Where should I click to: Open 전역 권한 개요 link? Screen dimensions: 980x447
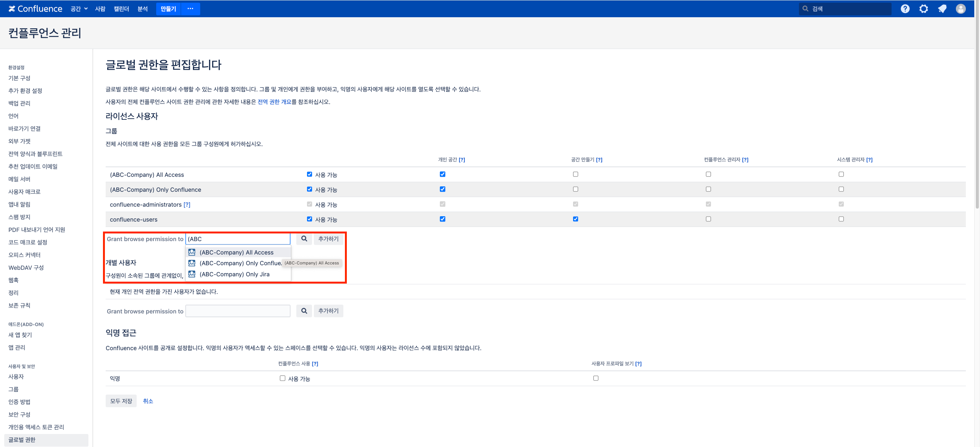pyautogui.click(x=274, y=102)
